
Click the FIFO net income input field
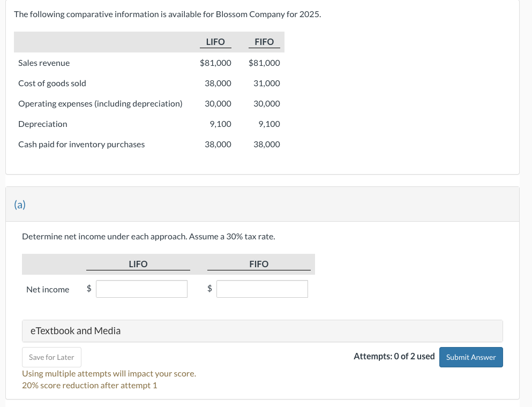[263, 289]
